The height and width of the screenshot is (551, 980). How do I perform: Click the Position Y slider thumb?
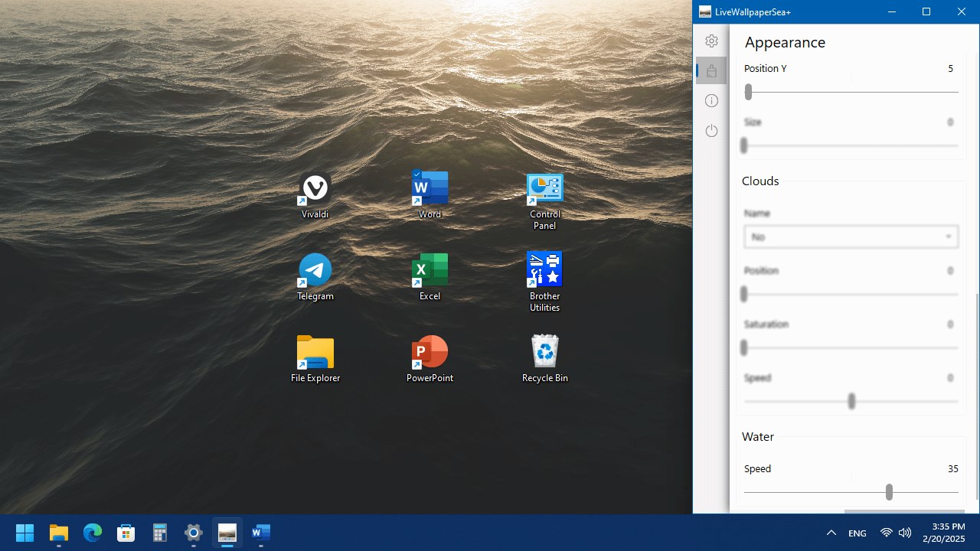coord(749,92)
